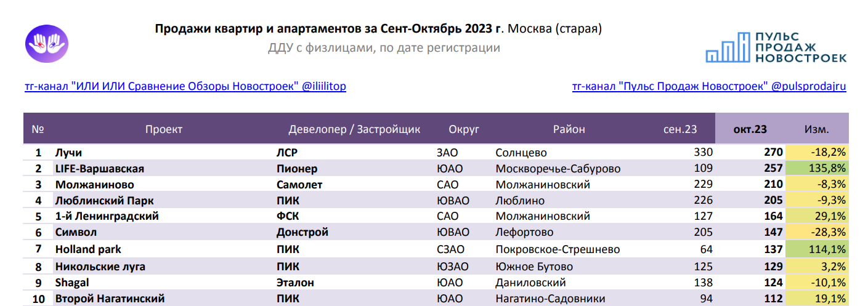Click the Изм. column header

point(816,129)
